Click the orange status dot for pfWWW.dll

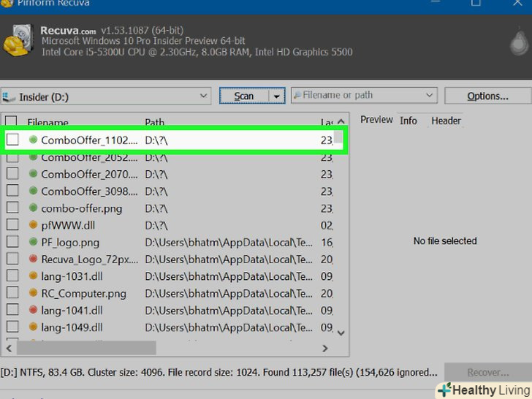[33, 224]
